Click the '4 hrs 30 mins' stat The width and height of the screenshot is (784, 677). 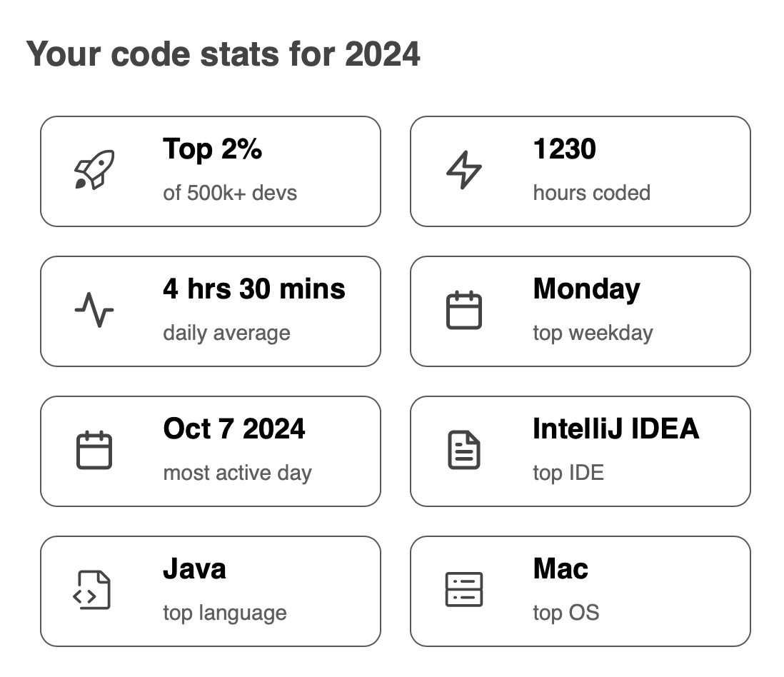254,289
